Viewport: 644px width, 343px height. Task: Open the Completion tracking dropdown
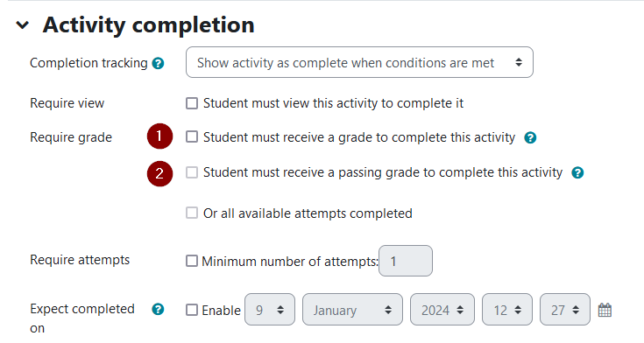pos(359,62)
